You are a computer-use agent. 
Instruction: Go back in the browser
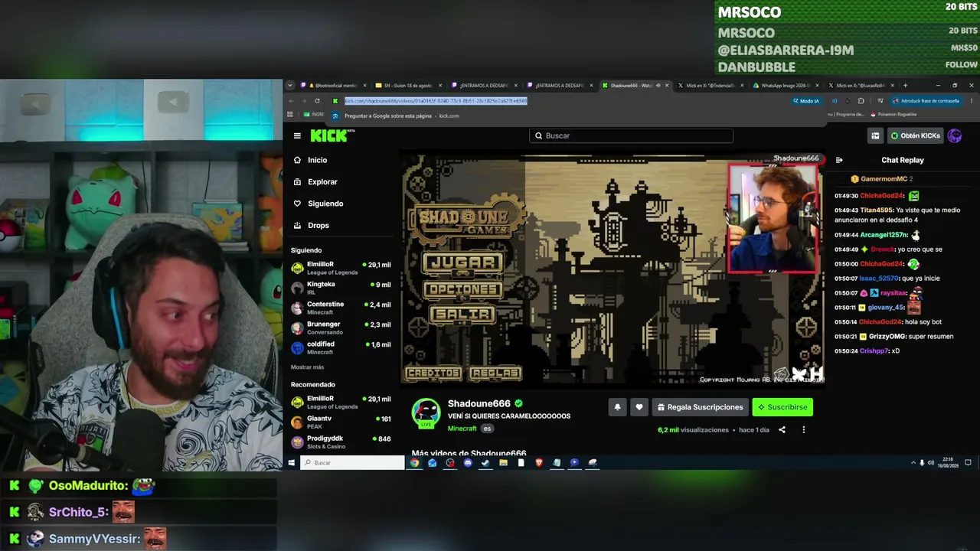pos(291,101)
